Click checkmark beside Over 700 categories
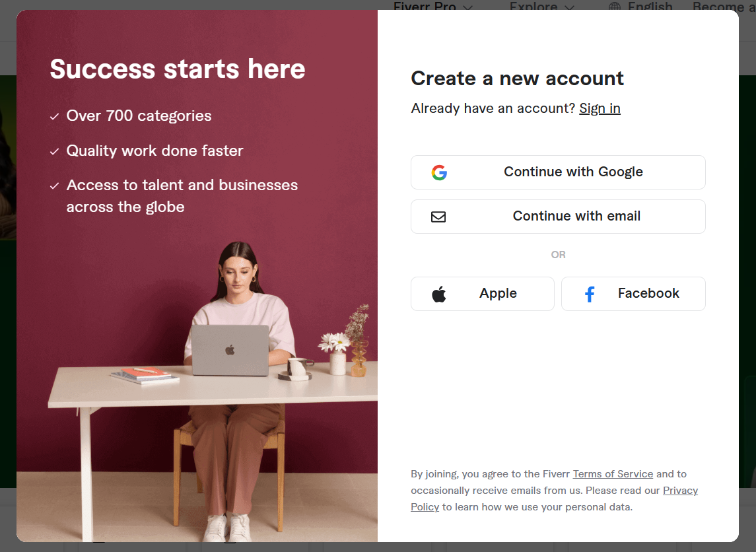 click(55, 116)
